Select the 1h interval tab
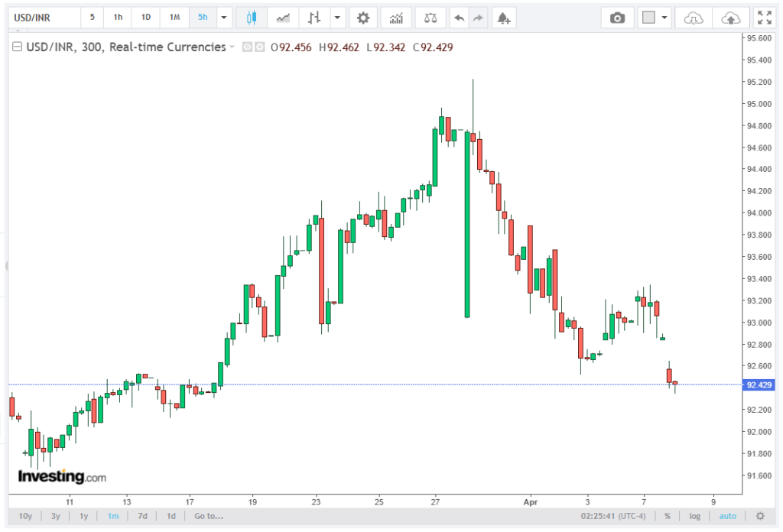 tap(118, 18)
